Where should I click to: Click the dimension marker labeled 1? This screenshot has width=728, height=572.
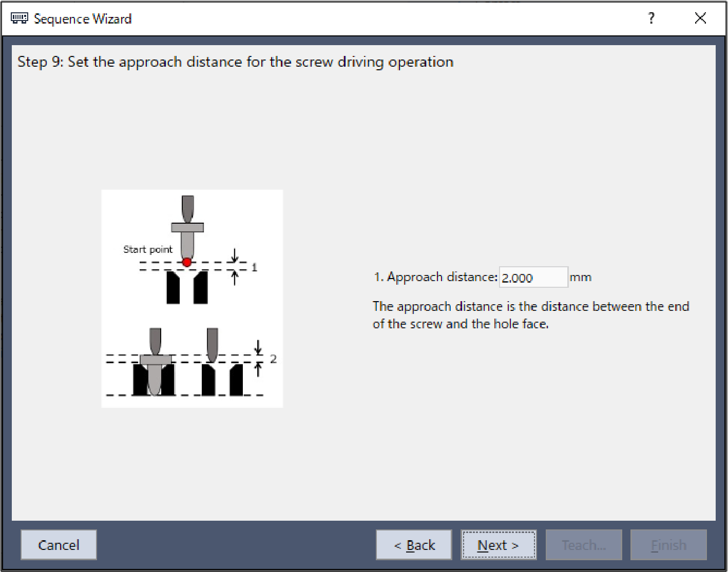coord(254,267)
